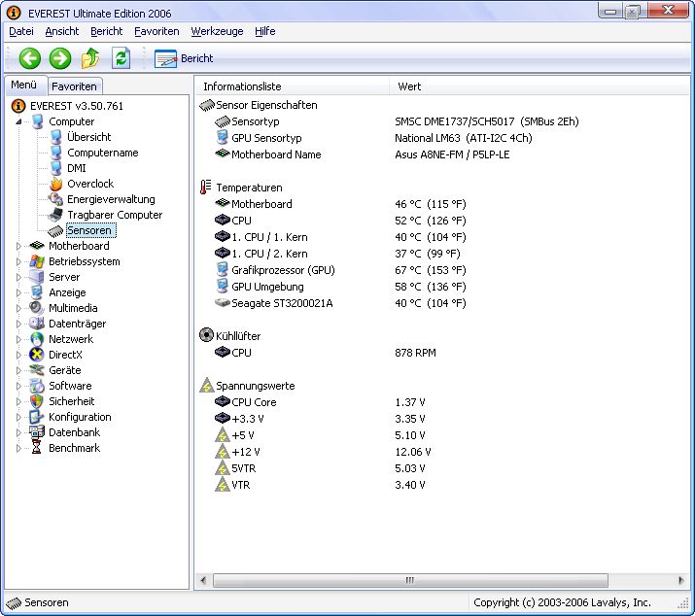The height and width of the screenshot is (616, 695).
Task: Expand the Benchmark tree node
Action: coord(18,448)
